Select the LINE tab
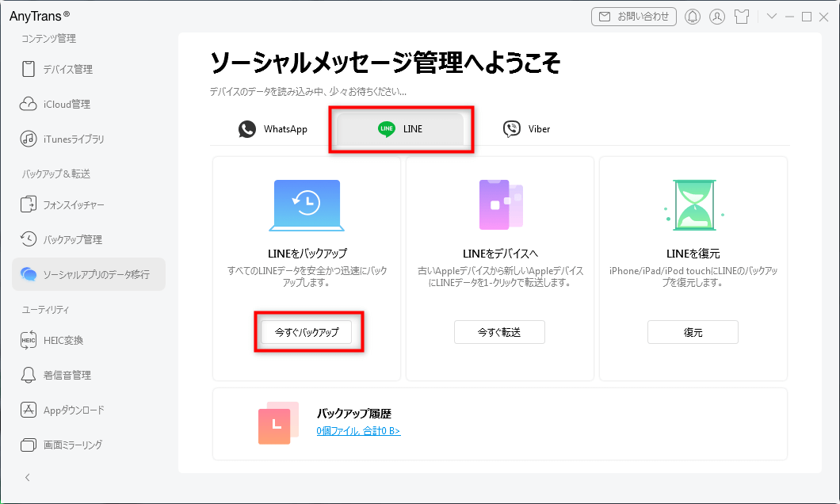840x504 pixels. (400, 128)
